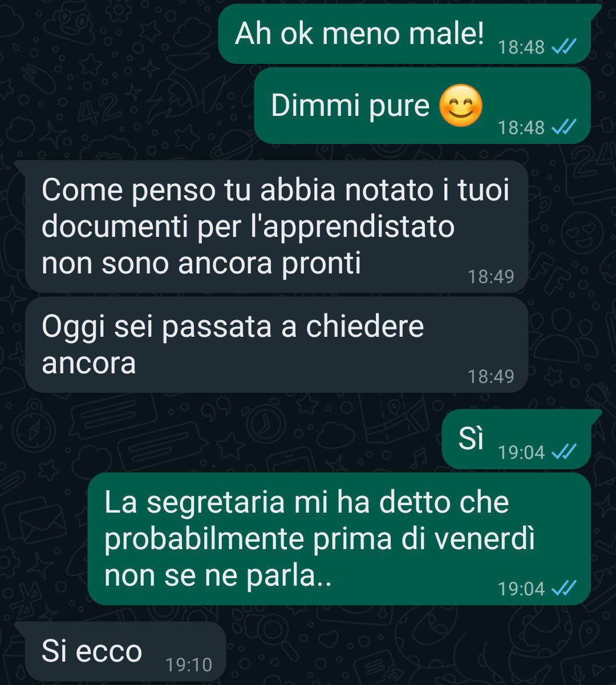Tap the 'Si ecco' incoming message

pyautogui.click(x=120, y=652)
